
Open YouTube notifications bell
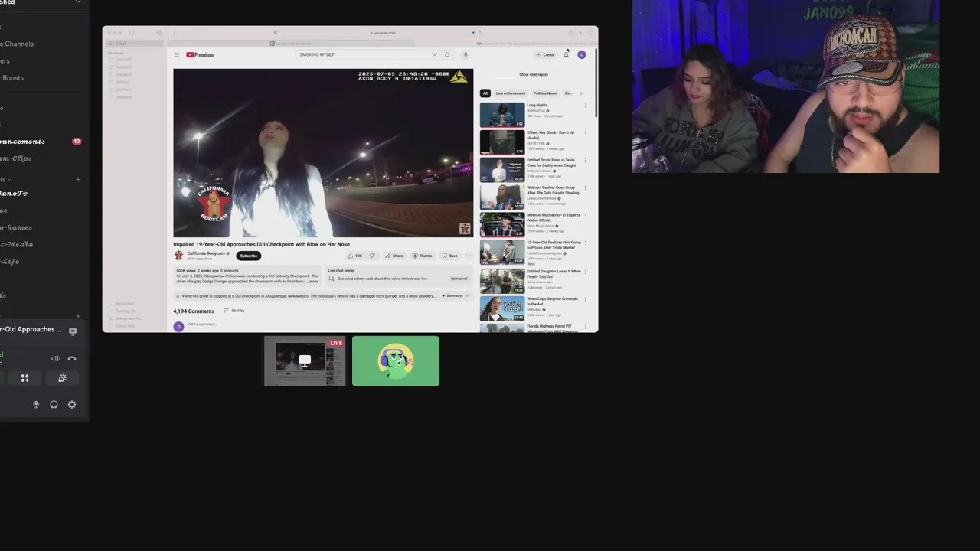tap(567, 54)
